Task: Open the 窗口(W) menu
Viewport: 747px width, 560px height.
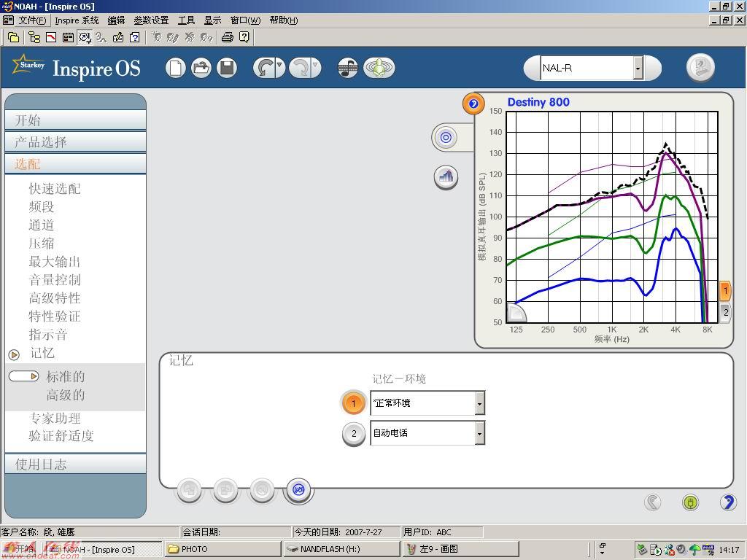Action: [245, 20]
